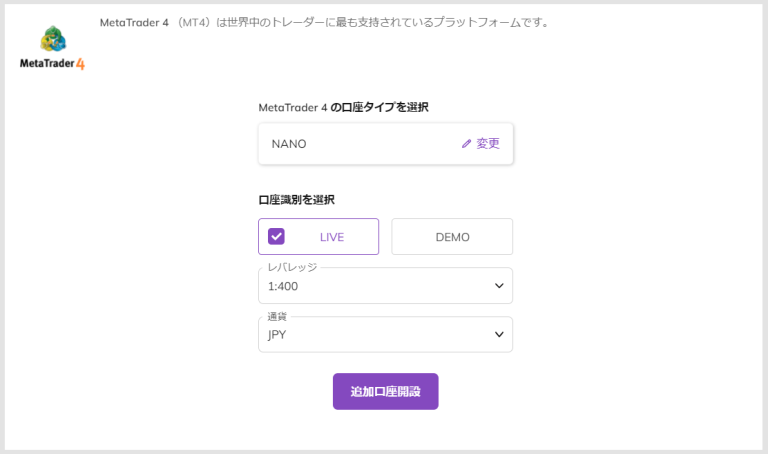Click the pencil edit icon beside 変更

coord(466,143)
